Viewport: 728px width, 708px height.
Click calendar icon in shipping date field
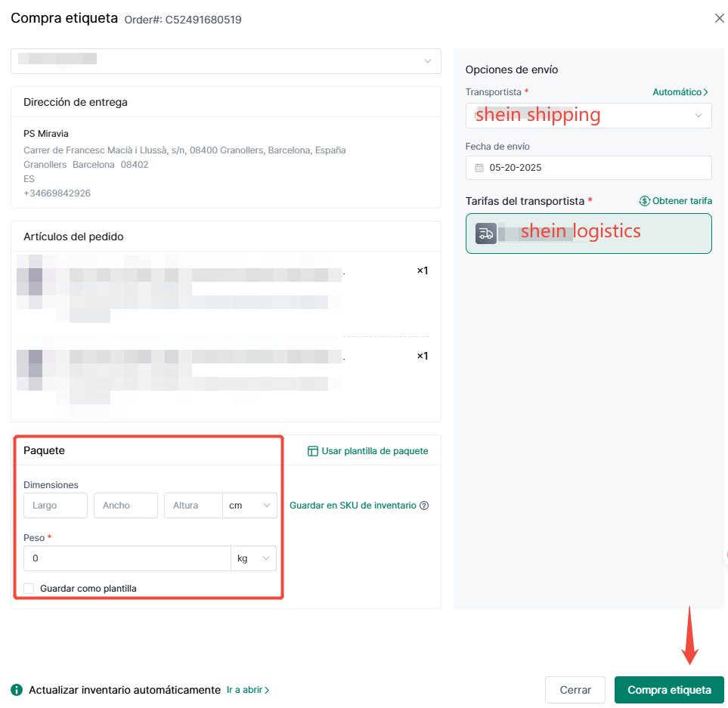479,168
